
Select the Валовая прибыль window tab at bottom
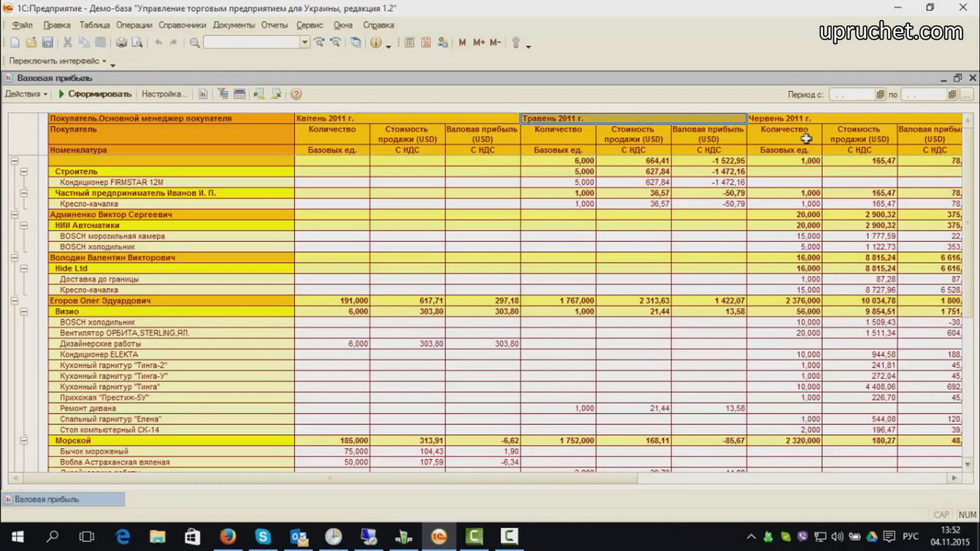(63, 500)
